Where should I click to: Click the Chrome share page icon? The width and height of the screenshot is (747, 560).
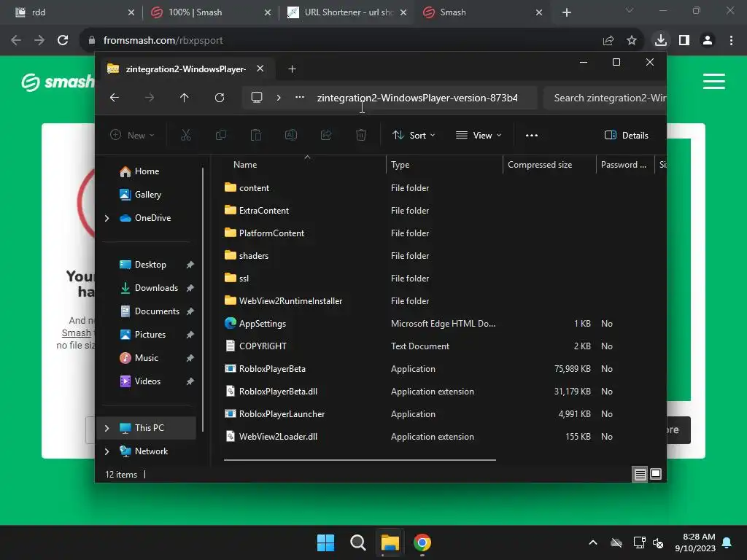pyautogui.click(x=608, y=41)
